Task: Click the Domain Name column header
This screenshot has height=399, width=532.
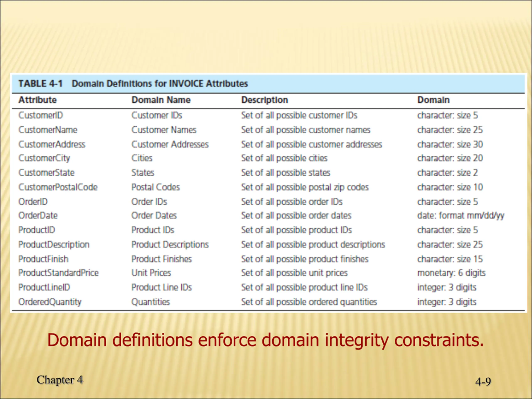Action: click(161, 100)
